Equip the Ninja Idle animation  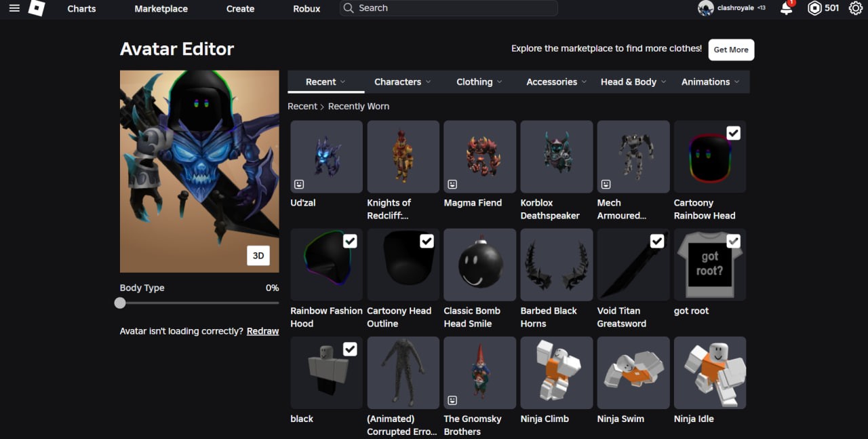pos(709,373)
